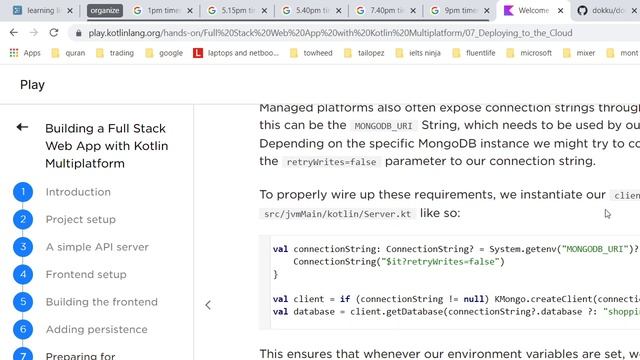Close the learning tab

click(70, 11)
